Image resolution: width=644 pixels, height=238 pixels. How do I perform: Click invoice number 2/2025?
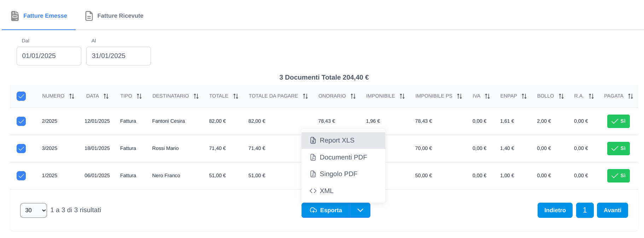[x=49, y=121]
